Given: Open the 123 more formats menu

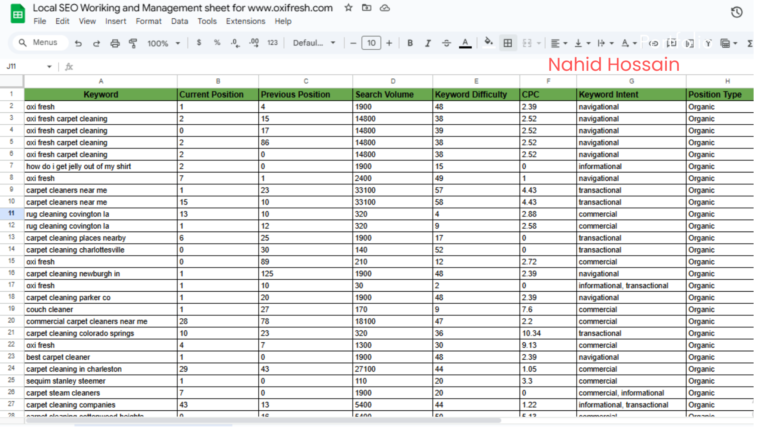Looking at the screenshot, I should coord(272,43).
